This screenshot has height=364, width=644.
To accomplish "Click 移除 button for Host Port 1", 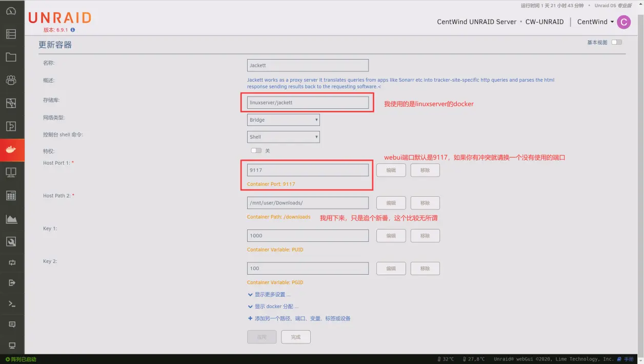I will click(x=425, y=170).
